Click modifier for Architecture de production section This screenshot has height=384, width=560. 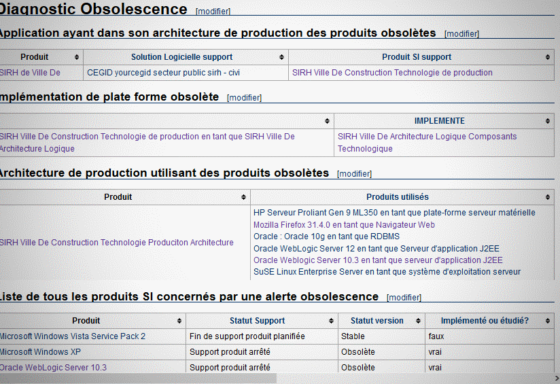(x=354, y=174)
